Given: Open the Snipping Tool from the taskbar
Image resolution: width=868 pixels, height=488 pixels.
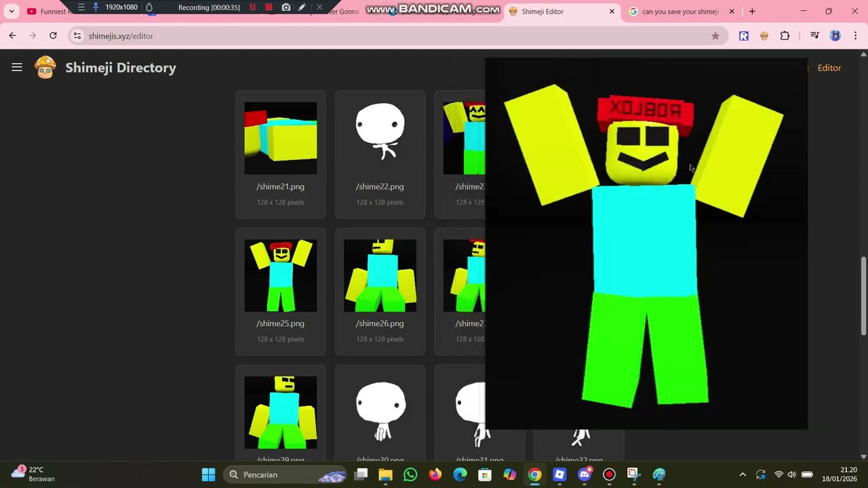Looking at the screenshot, I should [x=633, y=474].
